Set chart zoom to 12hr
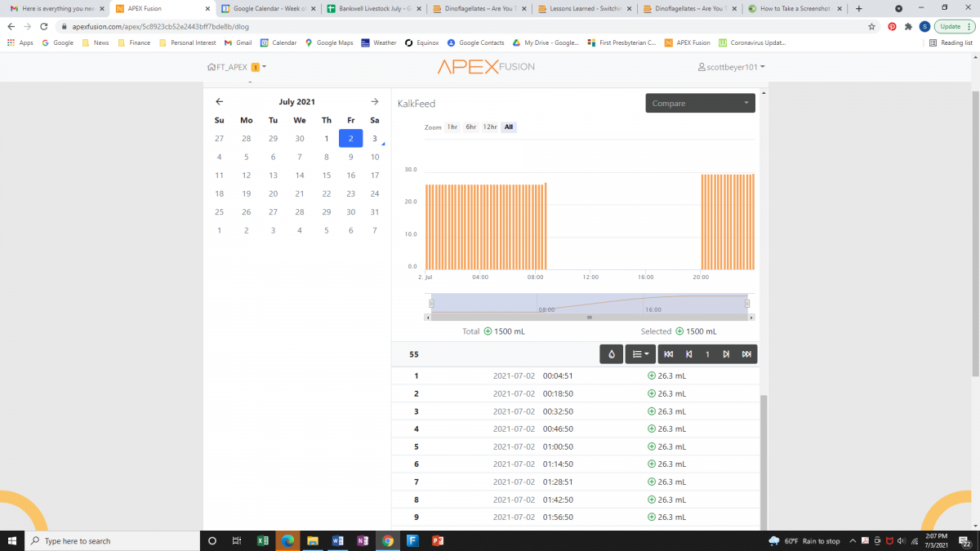The height and width of the screenshot is (551, 980). point(490,127)
